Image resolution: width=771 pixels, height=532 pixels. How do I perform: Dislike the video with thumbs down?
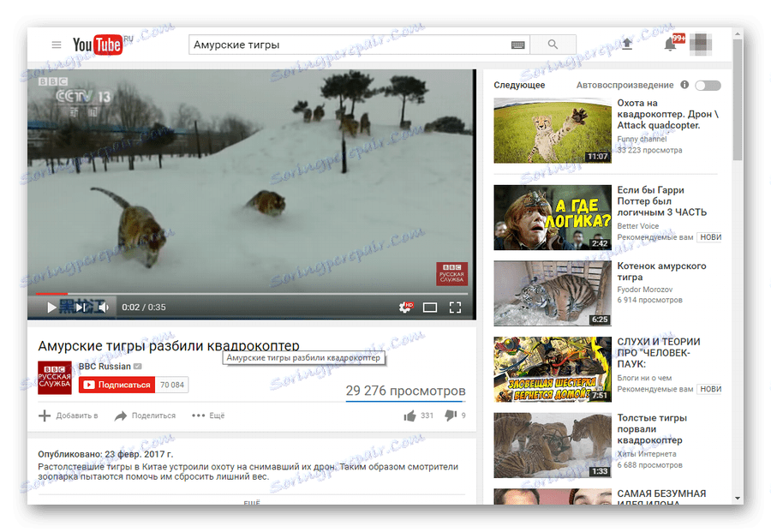pyautogui.click(x=451, y=415)
